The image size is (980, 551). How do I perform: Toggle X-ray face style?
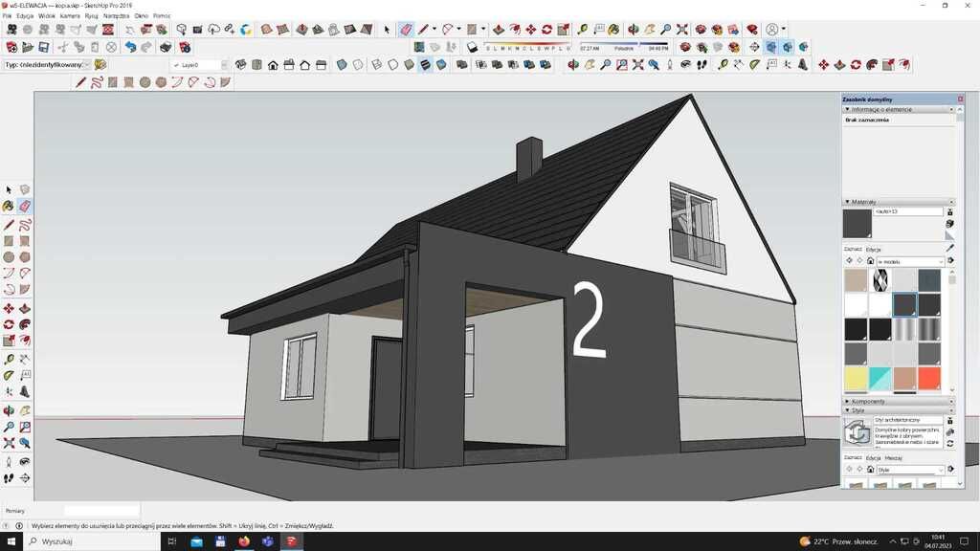click(x=342, y=65)
